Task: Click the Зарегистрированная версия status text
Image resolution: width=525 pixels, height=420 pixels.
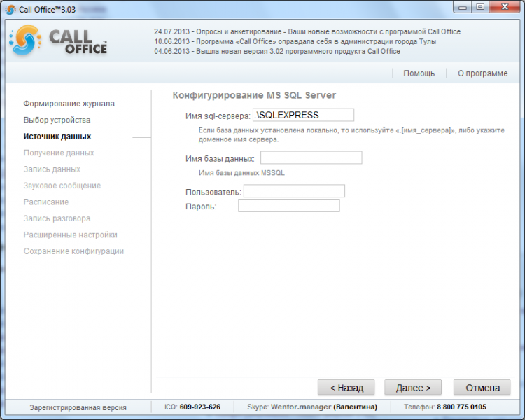Action: point(78,407)
